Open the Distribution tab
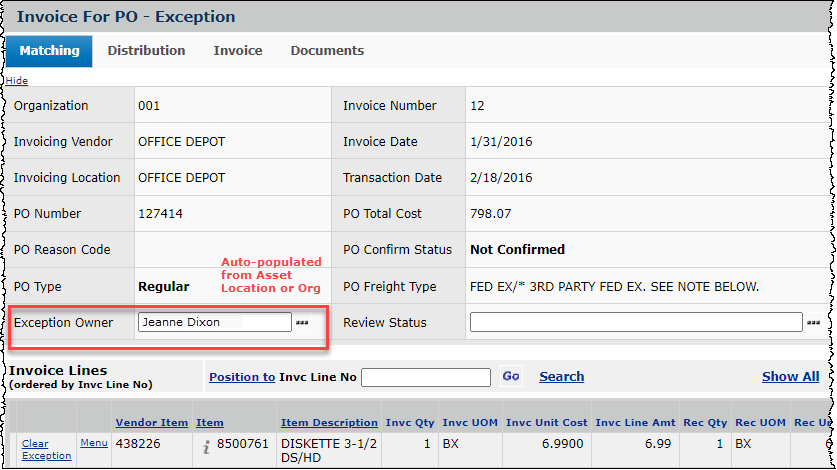 [x=146, y=51]
